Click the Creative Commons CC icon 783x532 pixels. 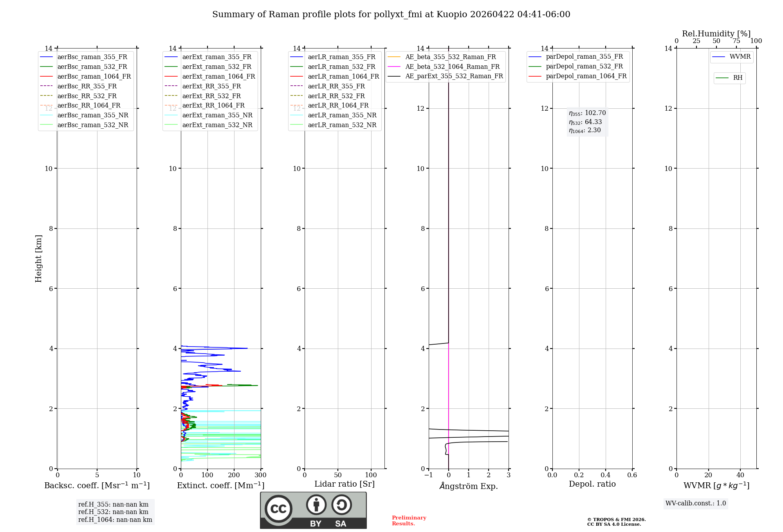tap(278, 509)
